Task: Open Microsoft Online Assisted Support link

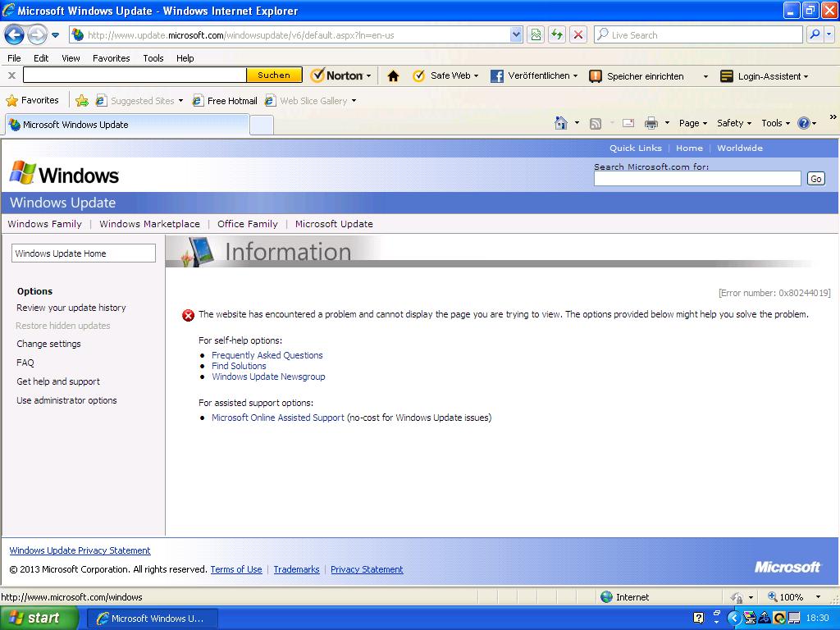Action: pos(278,418)
